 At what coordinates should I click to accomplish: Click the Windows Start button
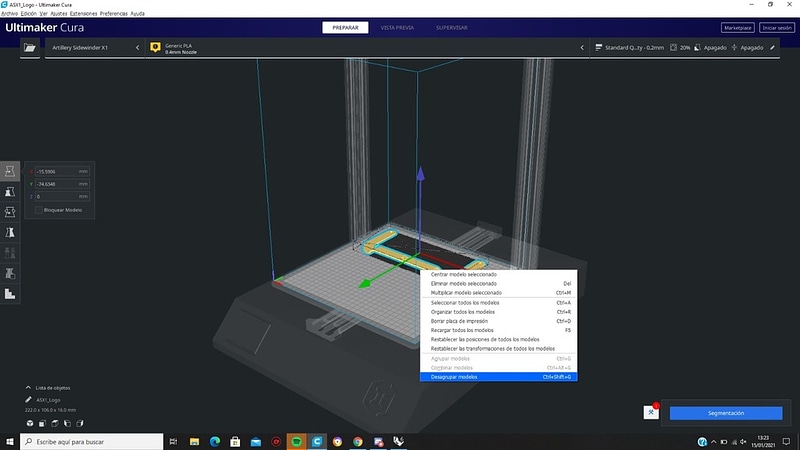tap(10, 442)
